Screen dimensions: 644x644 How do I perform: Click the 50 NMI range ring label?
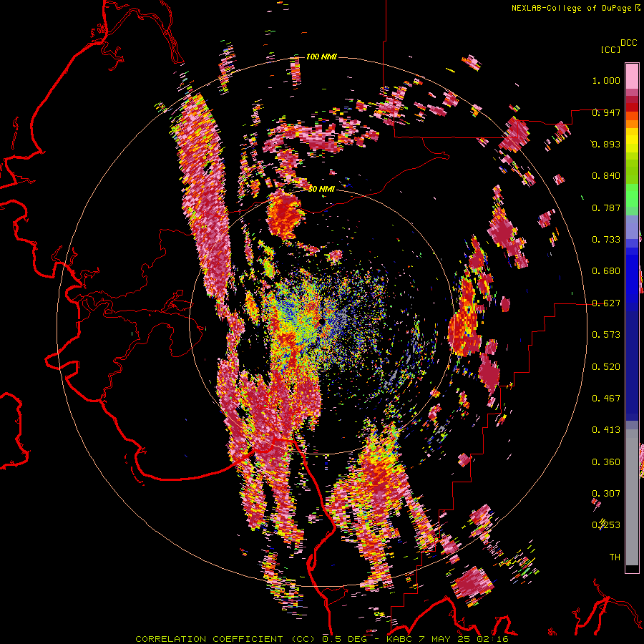321,189
